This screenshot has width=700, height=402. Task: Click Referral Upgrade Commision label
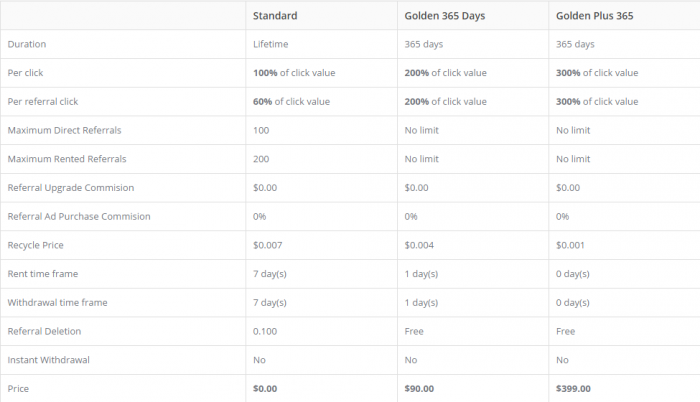point(71,188)
